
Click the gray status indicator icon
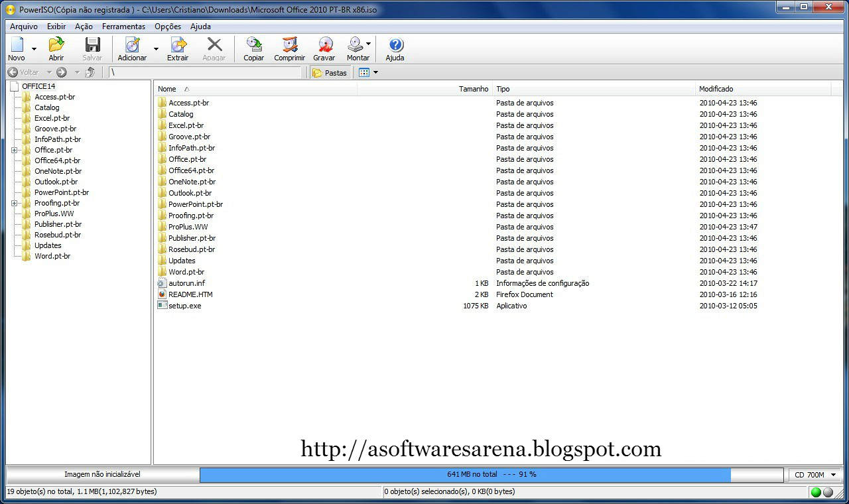click(828, 492)
